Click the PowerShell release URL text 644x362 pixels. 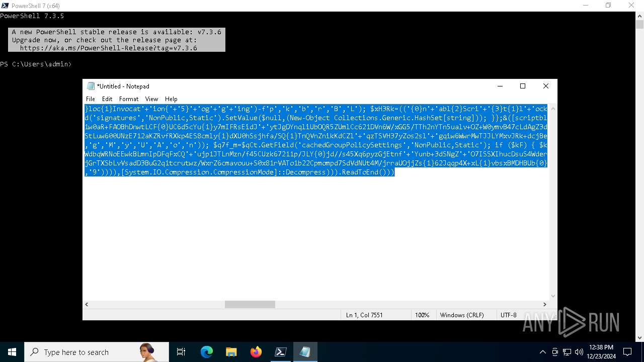(x=109, y=48)
